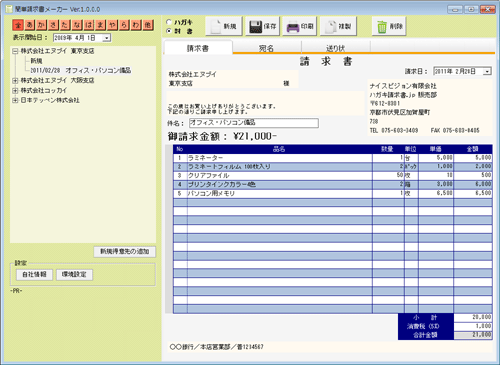Image resolution: width=500 pixels, height=365 pixels.
Task: Click the 数量 column header
Action: (388, 149)
